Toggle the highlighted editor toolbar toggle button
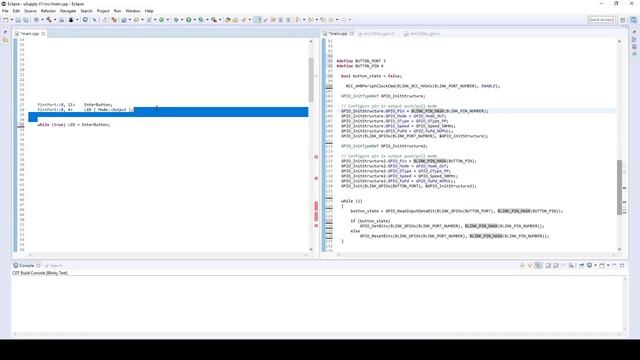The width and height of the screenshot is (640, 360). pyautogui.click(x=257, y=20)
